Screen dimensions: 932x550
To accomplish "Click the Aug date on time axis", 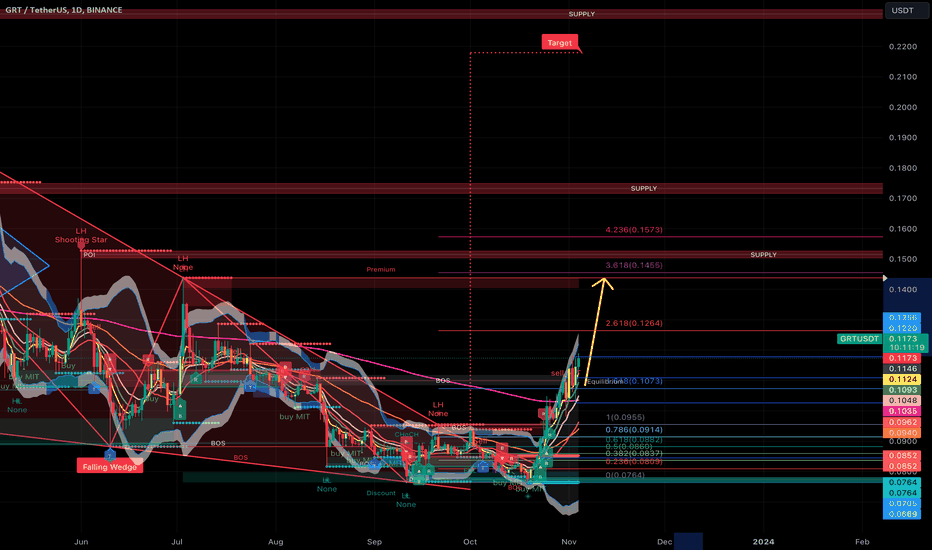I will (x=275, y=542).
